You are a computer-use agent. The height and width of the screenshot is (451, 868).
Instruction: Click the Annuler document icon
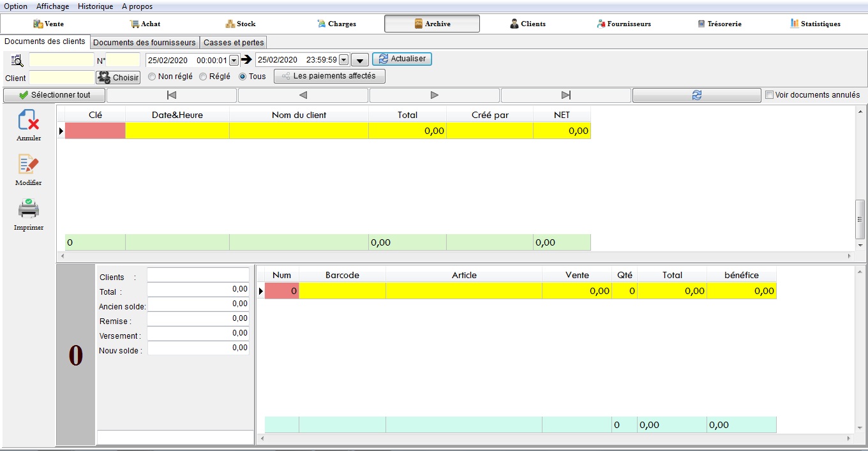pos(29,120)
